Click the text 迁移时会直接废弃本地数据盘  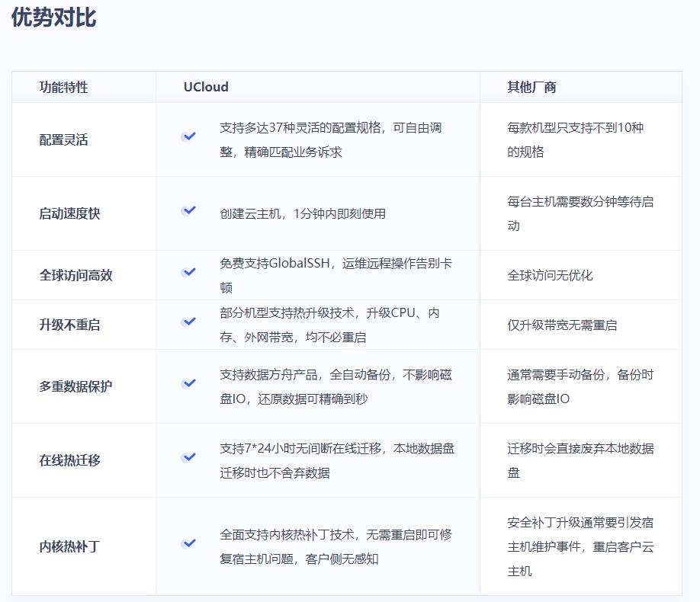click(x=580, y=460)
